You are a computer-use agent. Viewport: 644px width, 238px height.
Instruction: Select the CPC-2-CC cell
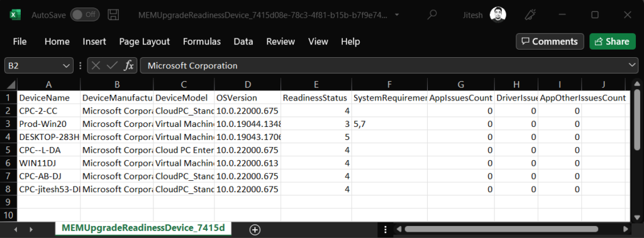click(49, 111)
